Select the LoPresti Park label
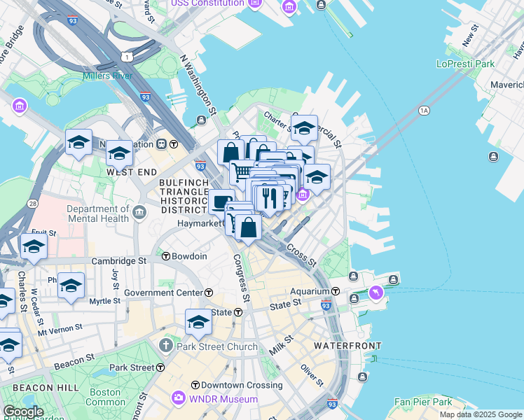 (x=465, y=64)
